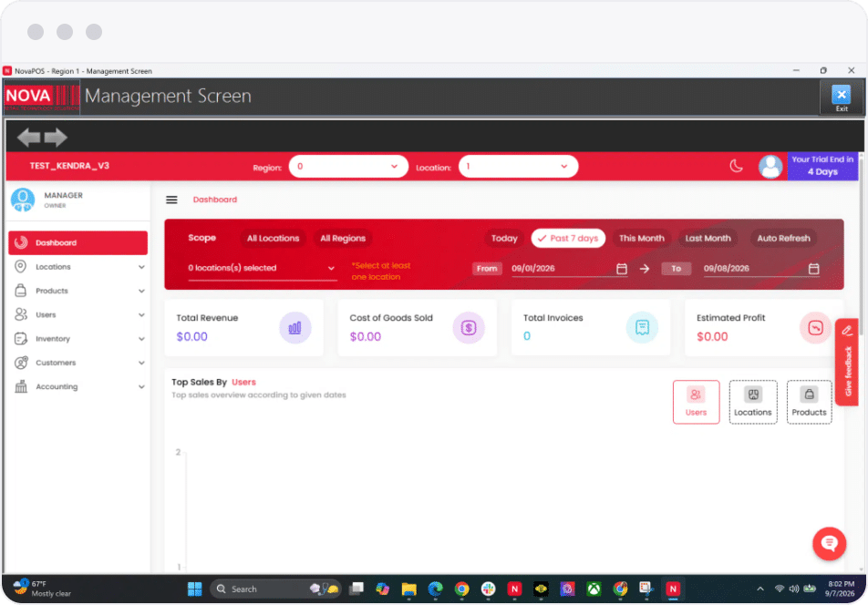Open the Windows Start menu
This screenshot has width=868, height=605.
pos(195,589)
